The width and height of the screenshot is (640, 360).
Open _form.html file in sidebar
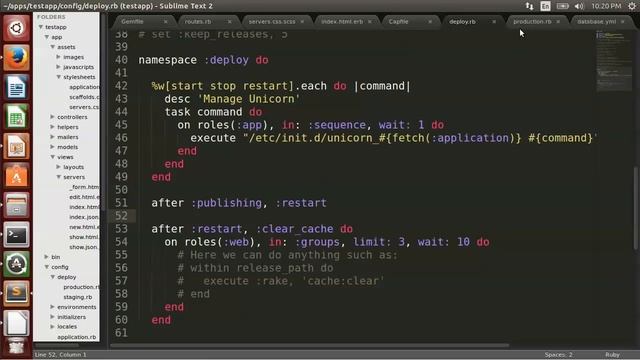click(x=84, y=187)
